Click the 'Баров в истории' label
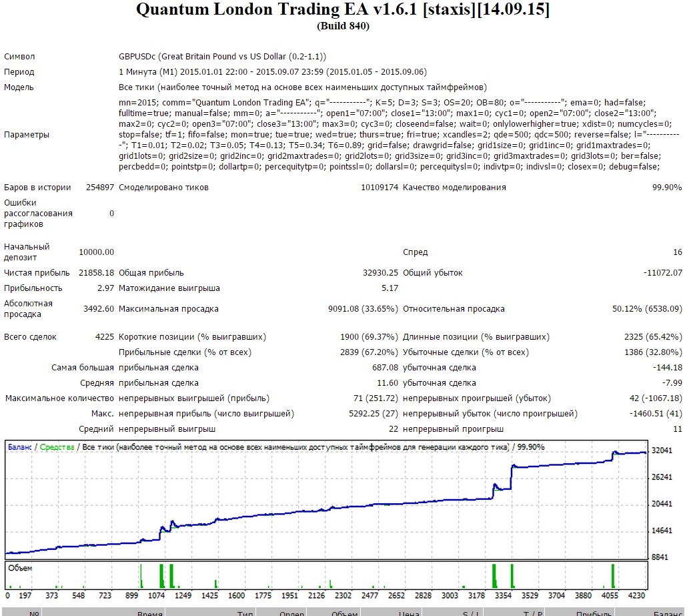This screenshot has width=691, height=616. 37,188
